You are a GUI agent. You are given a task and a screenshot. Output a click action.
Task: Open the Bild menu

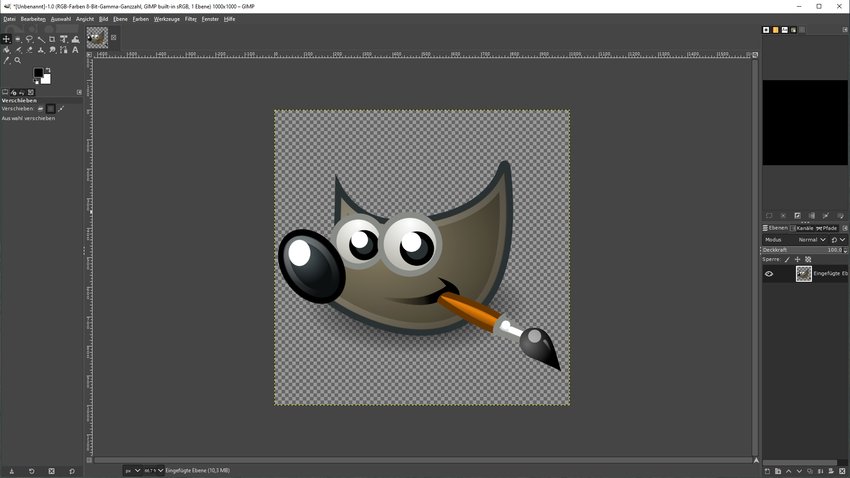coord(104,19)
